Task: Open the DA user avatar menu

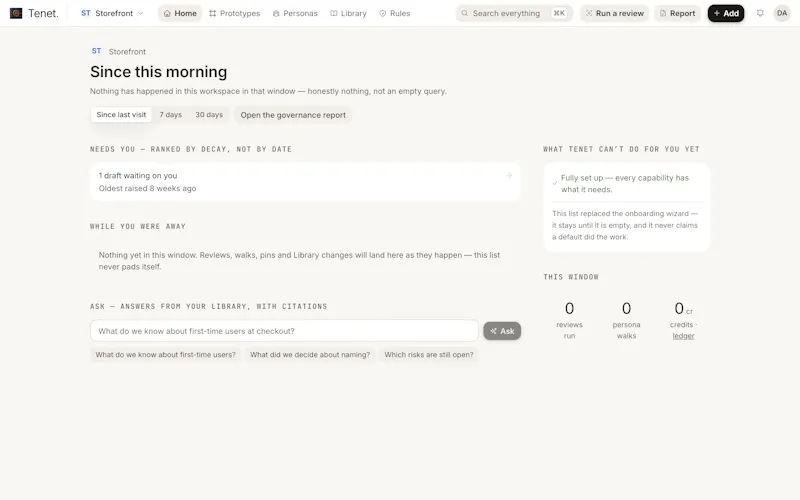Action: coord(782,13)
